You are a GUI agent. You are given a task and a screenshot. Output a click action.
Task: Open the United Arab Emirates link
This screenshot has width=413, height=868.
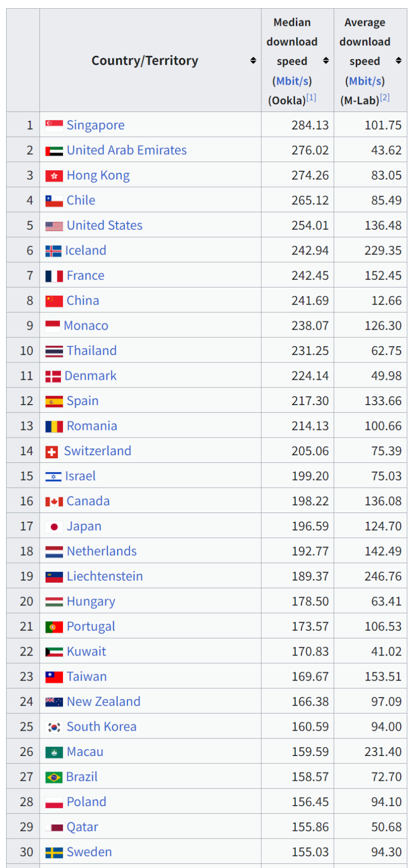[126, 150]
